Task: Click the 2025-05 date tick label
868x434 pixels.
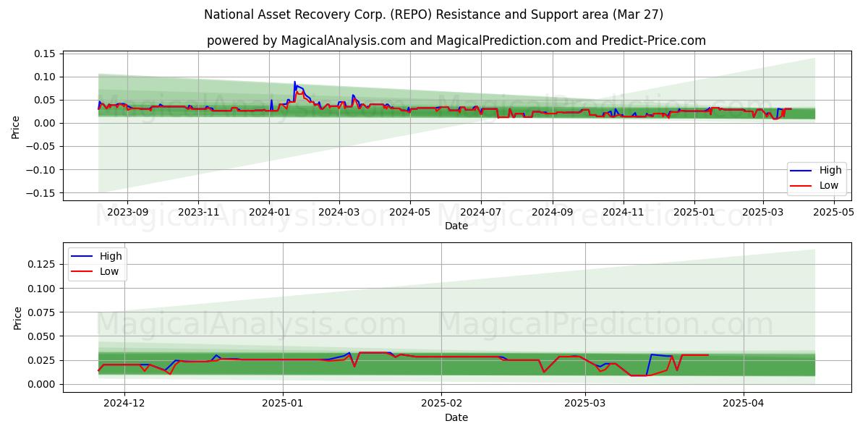Action: pyautogui.click(x=834, y=212)
